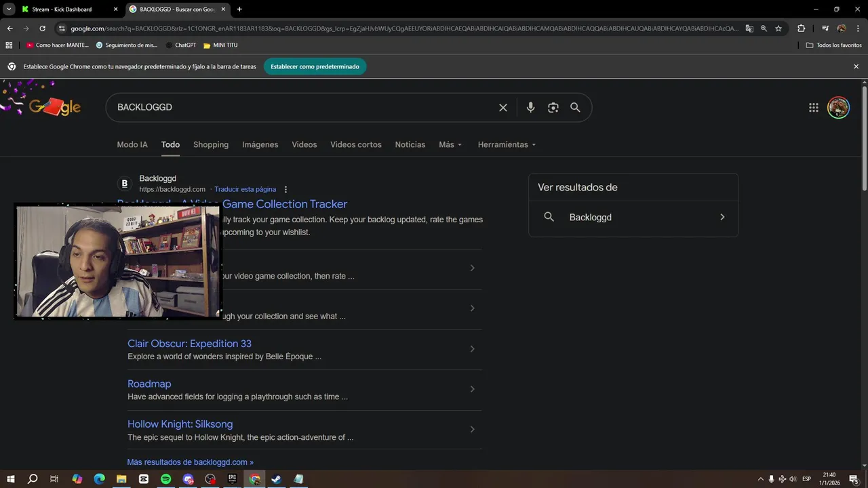Open the Chrome profile avatar in toolbar

[x=842, y=28]
